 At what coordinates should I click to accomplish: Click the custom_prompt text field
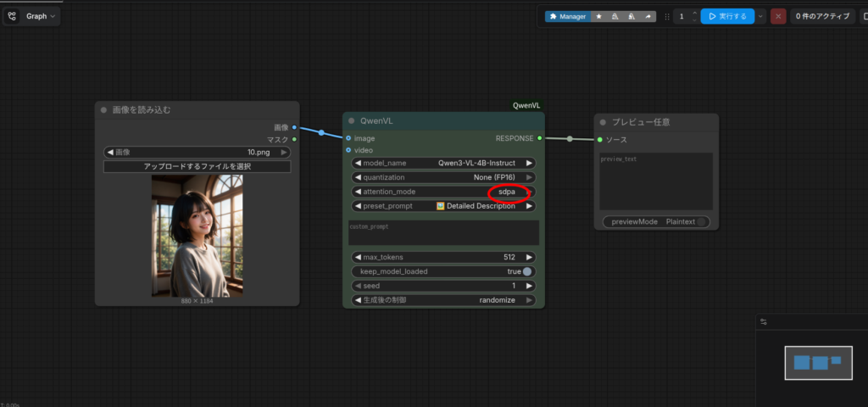pyautogui.click(x=442, y=233)
